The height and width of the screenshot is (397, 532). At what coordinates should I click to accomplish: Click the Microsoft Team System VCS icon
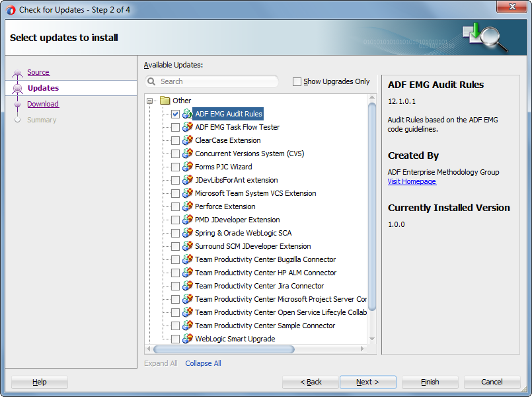click(187, 193)
